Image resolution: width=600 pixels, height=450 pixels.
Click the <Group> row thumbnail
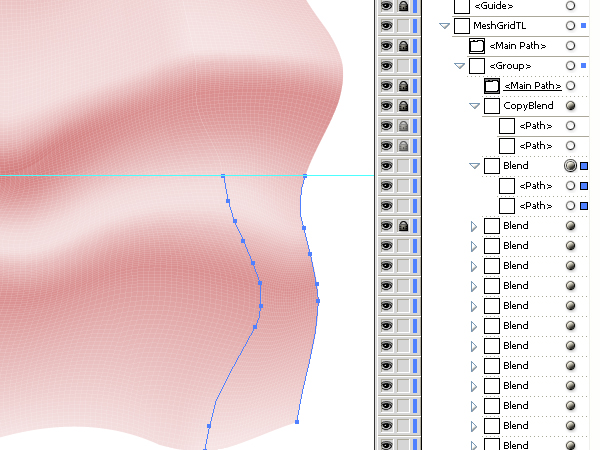tap(477, 66)
